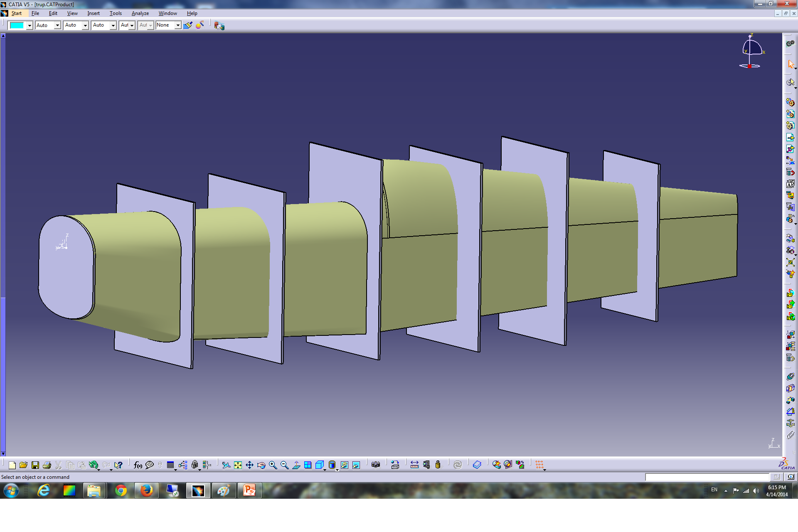Click the Rotate view tool
Viewport: 798px width, 532px height.
261,465
